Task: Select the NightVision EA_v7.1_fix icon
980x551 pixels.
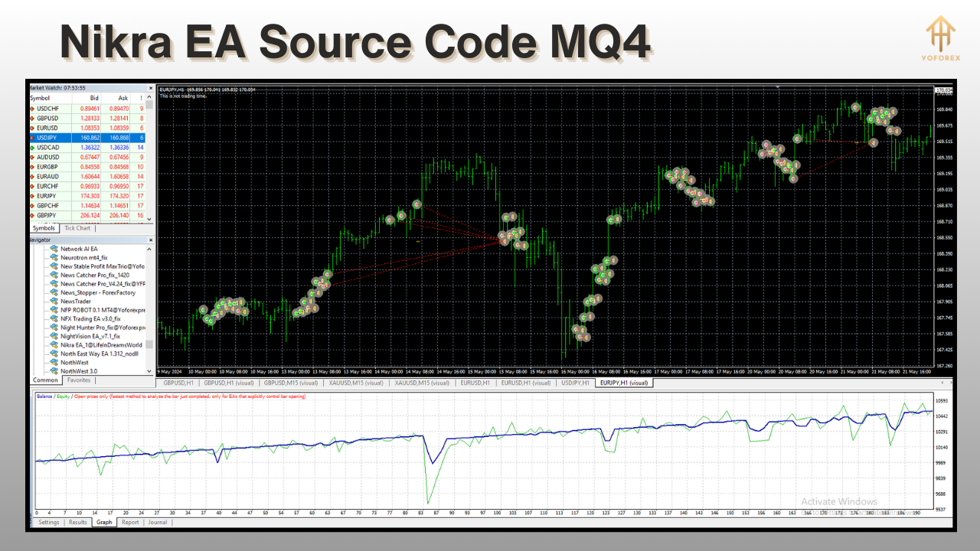Action: click(x=54, y=336)
